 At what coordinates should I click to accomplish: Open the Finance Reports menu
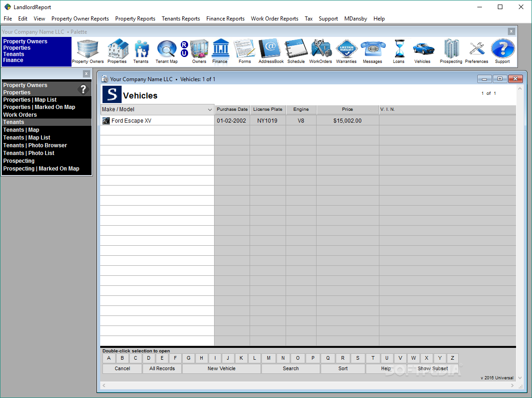pos(225,19)
